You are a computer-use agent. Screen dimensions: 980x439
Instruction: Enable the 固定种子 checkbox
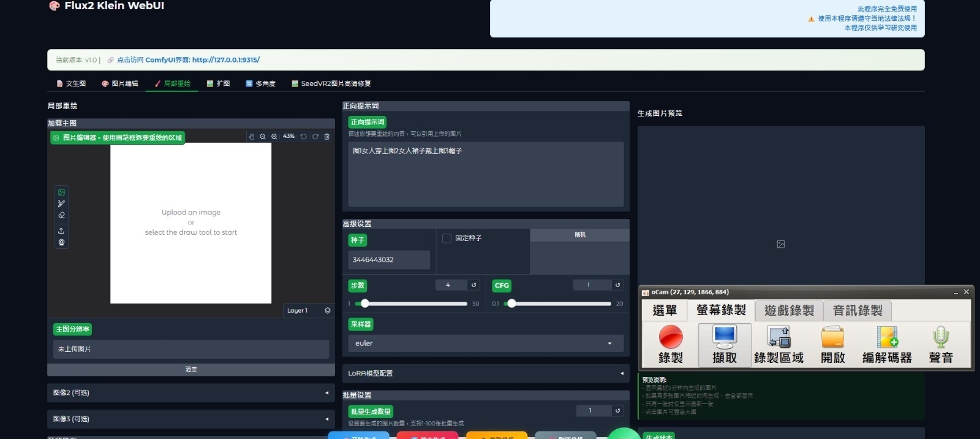click(447, 238)
